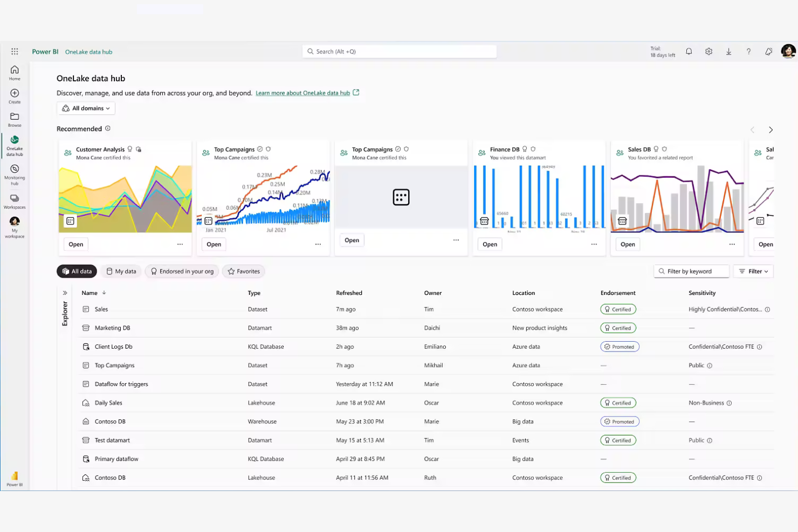798x532 pixels.
Task: Select the My data filter pill
Action: click(121, 271)
